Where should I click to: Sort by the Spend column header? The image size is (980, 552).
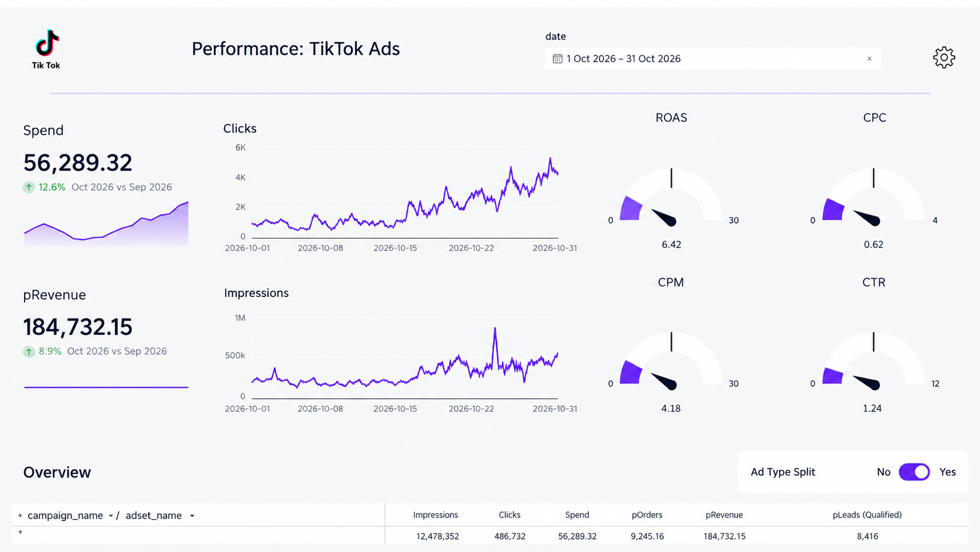tap(577, 515)
